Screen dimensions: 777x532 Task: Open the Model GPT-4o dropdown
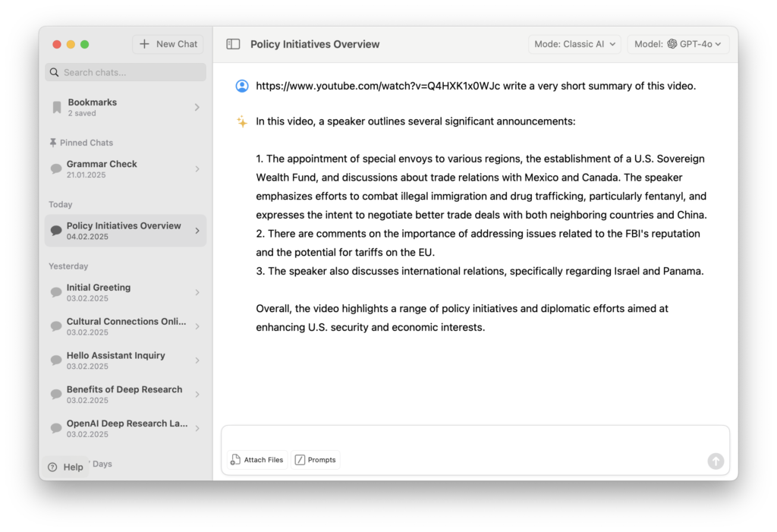[678, 44]
